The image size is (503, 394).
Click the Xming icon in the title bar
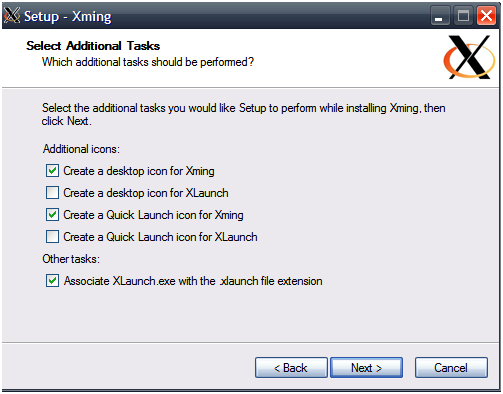(x=12, y=15)
